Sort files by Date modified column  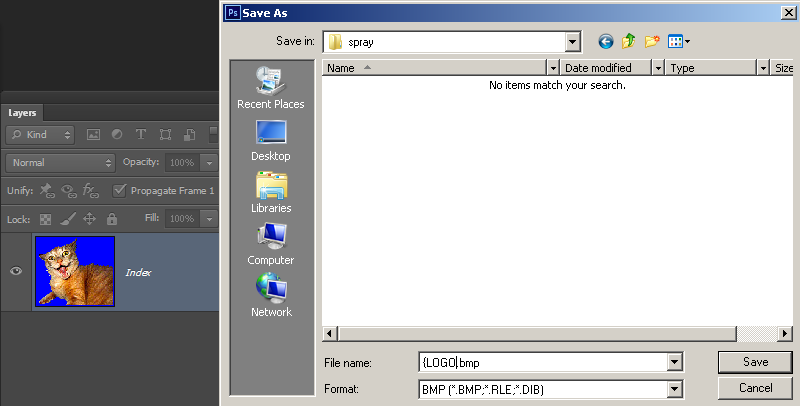[x=598, y=68]
